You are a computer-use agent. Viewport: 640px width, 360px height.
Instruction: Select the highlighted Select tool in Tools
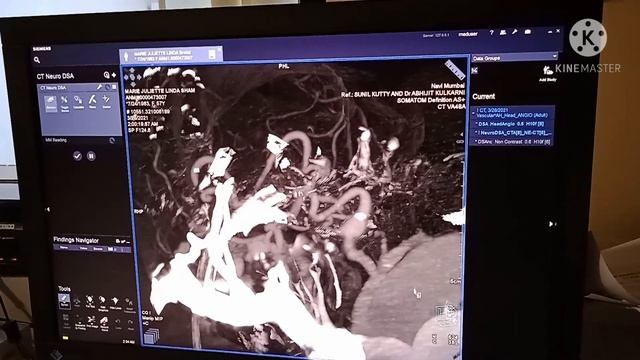point(64,301)
